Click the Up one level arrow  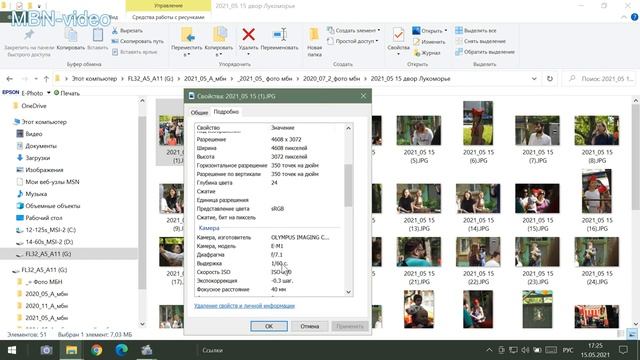[x=46, y=78]
